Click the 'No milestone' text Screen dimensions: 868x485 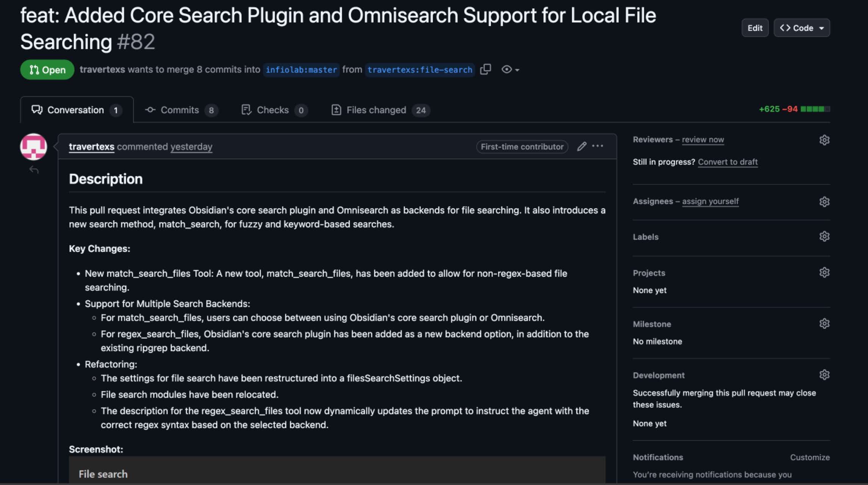click(x=657, y=341)
